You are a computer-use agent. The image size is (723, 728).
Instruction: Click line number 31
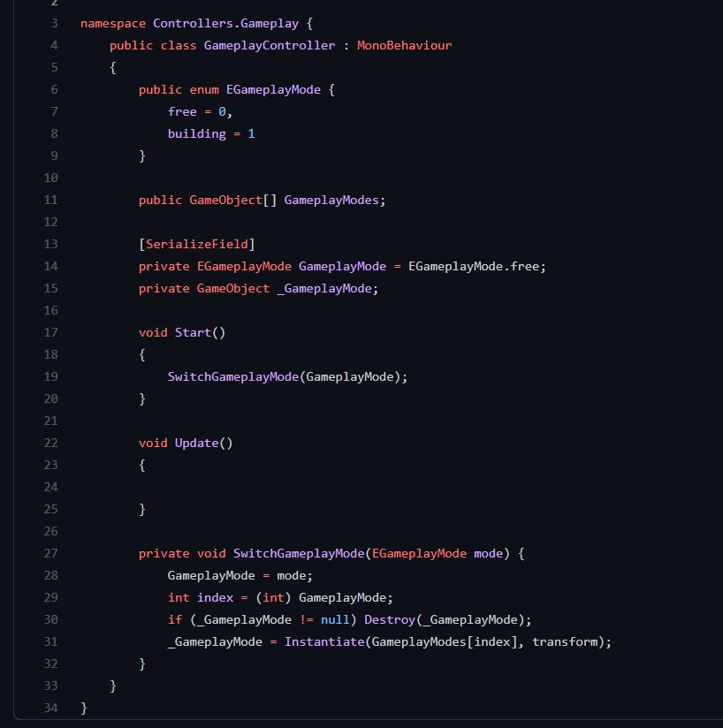pos(50,641)
